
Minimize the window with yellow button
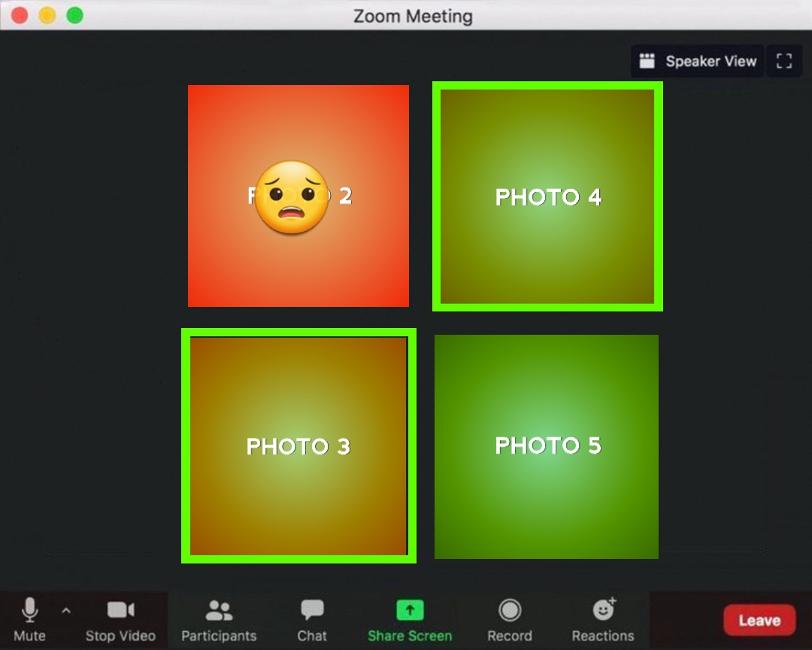(47, 15)
